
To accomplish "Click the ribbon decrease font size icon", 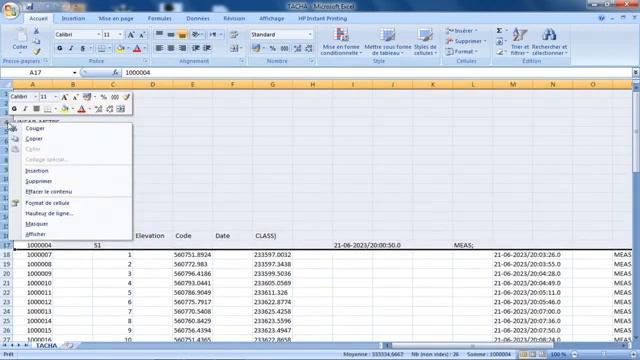I will [142, 35].
